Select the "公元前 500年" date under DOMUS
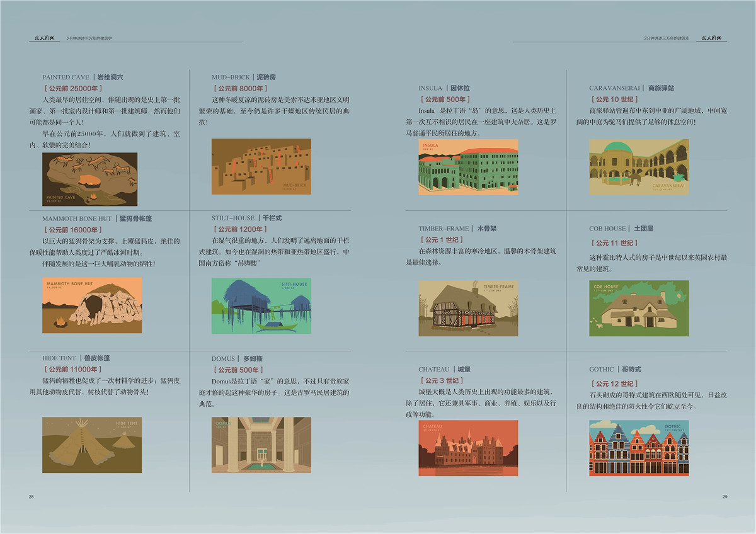Viewport: 756px width, 534px height. coord(238,370)
